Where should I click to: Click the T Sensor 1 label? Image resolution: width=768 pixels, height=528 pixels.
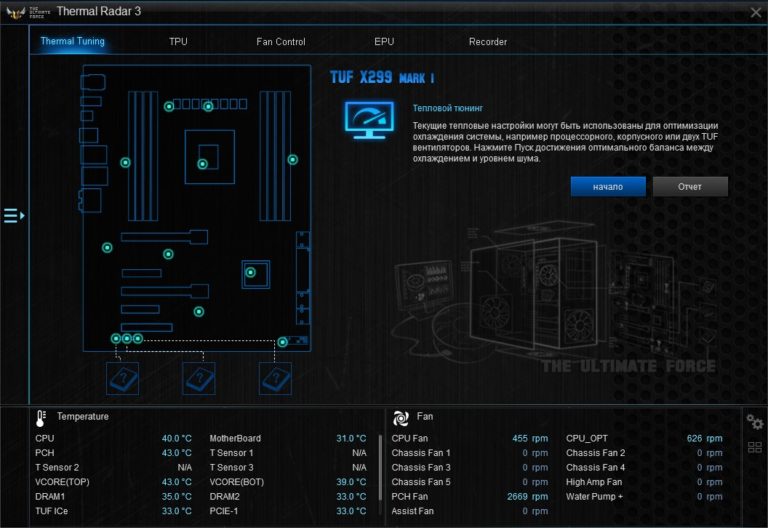coord(232,453)
